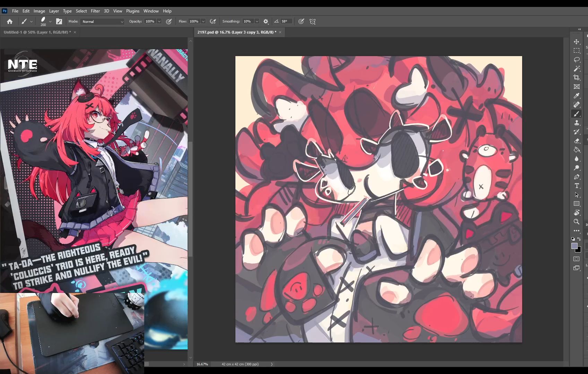
Task: Open the Brush Preset picker dropdown
Action: coord(50,21)
